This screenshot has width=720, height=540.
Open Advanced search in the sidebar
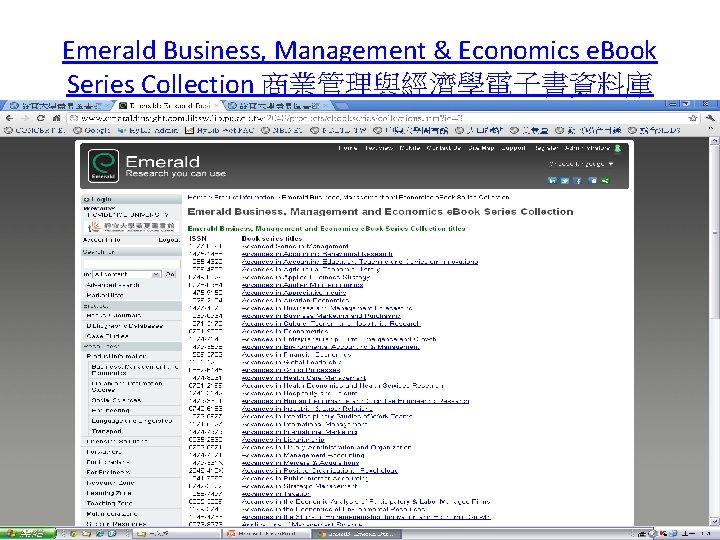point(113,285)
